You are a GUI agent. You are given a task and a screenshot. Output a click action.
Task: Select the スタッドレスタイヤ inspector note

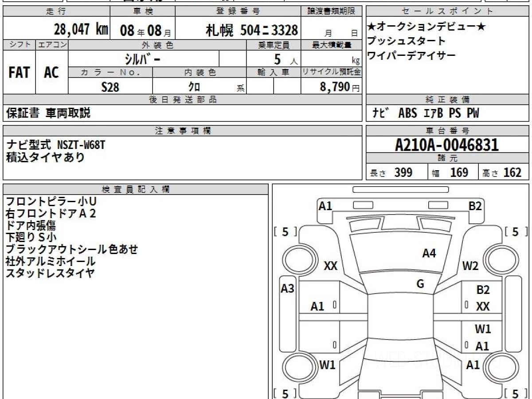(x=50, y=273)
